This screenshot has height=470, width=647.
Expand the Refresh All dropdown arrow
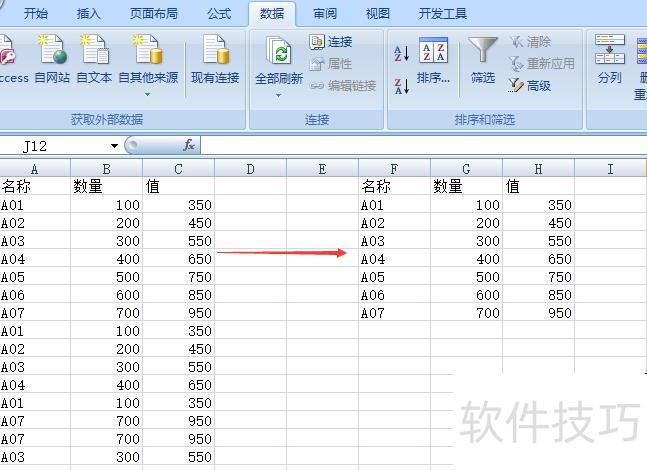(x=279, y=95)
